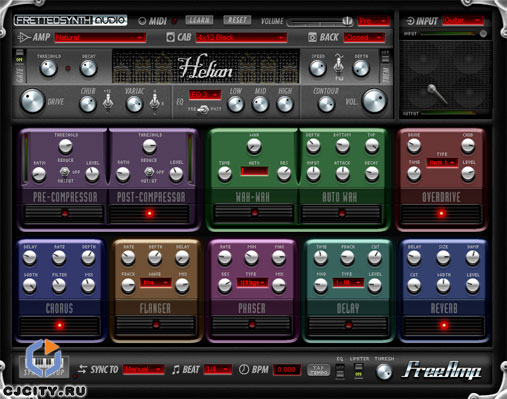This screenshot has width=507, height=399.
Task: Click the VOLUME slider handle
Action: [x=347, y=21]
